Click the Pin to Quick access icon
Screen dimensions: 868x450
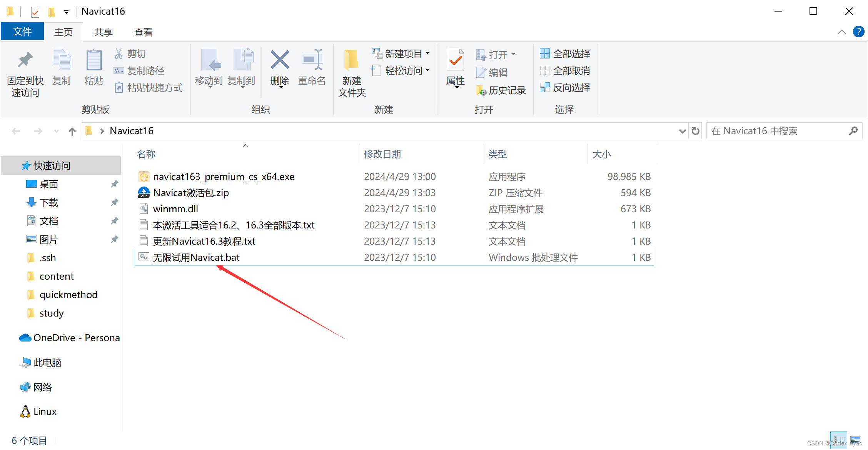click(25, 60)
